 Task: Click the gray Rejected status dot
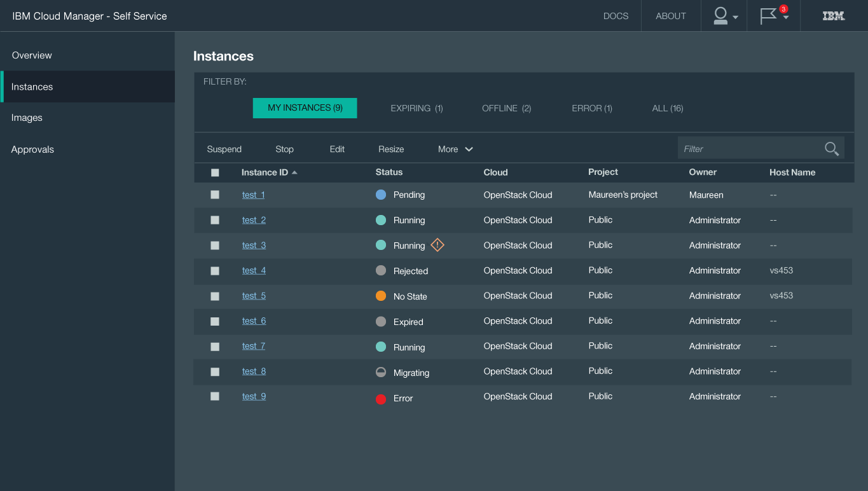[x=381, y=270]
